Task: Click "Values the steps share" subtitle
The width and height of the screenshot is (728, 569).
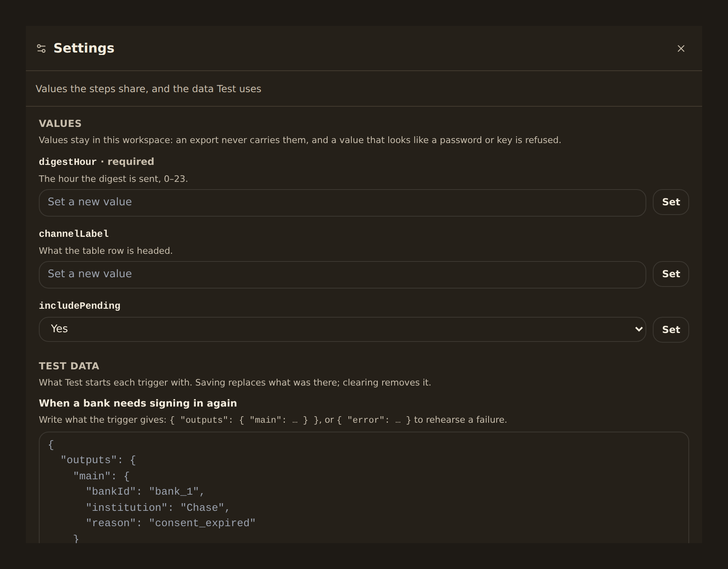Action: pyautogui.click(x=148, y=89)
